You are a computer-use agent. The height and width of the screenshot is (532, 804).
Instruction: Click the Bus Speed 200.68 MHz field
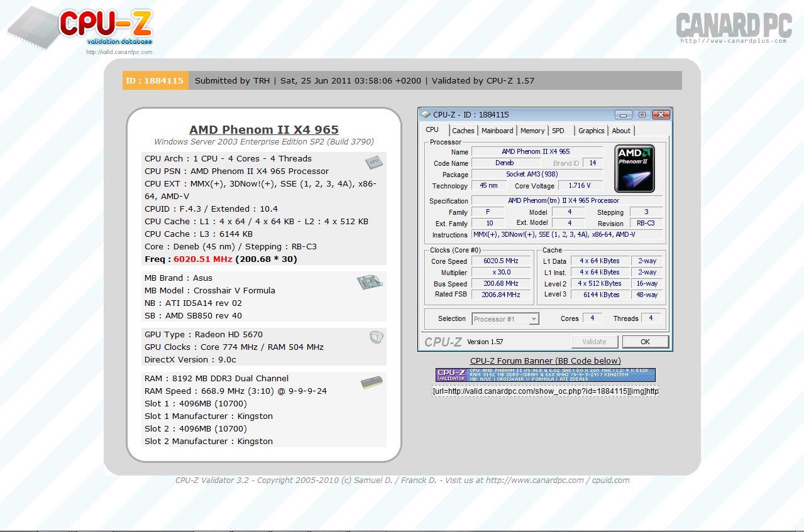(x=501, y=284)
